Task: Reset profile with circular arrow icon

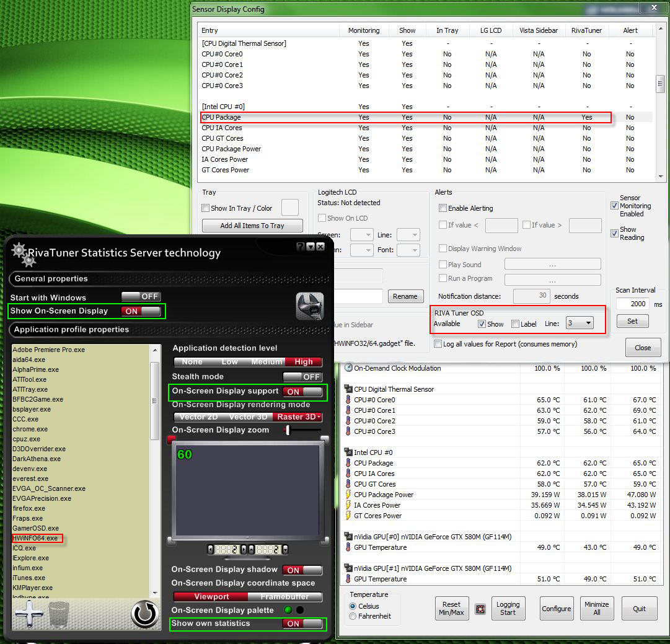Action: coord(144,614)
